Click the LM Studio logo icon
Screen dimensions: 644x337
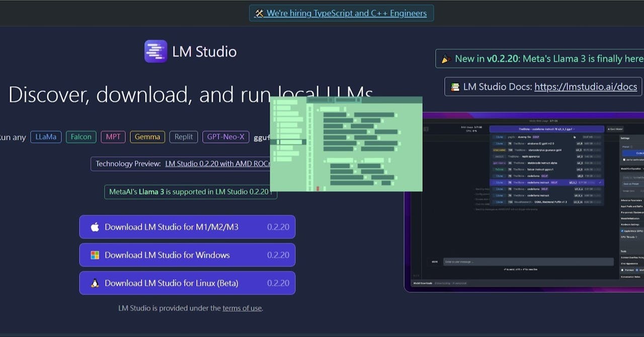pyautogui.click(x=155, y=51)
